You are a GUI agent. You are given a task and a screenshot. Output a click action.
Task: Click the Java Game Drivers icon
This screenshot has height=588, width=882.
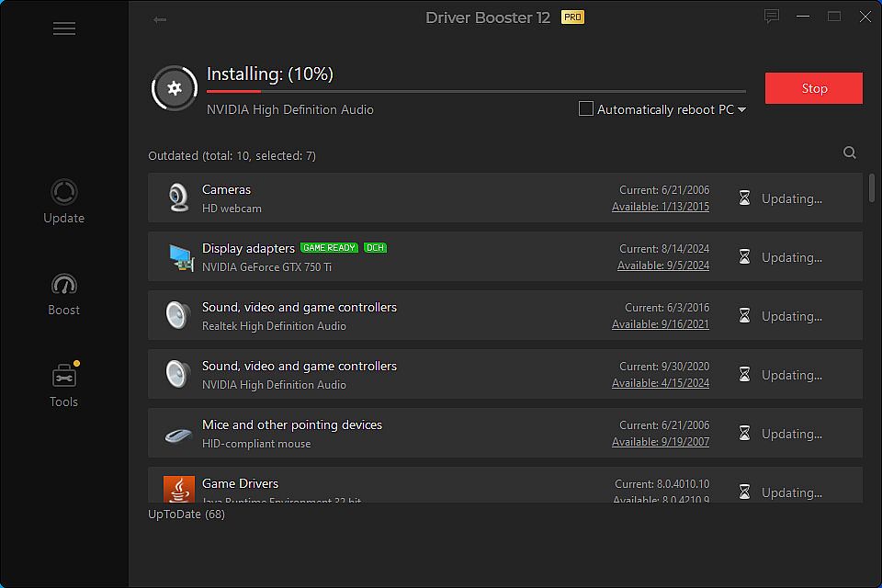pos(178,489)
